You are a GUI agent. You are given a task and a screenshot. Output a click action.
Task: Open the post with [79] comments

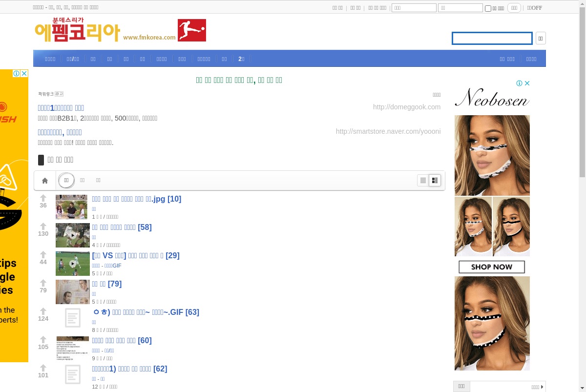106,284
